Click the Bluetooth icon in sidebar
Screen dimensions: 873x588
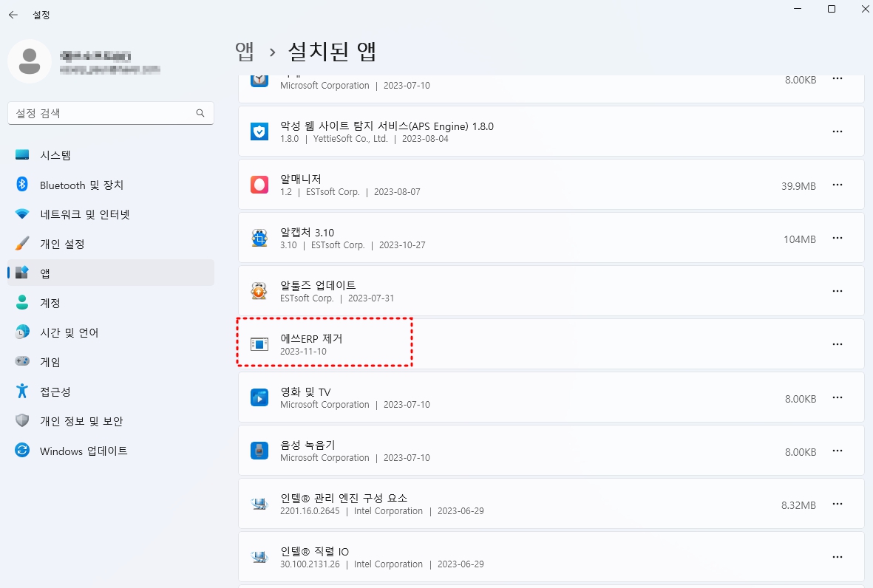[22, 184]
